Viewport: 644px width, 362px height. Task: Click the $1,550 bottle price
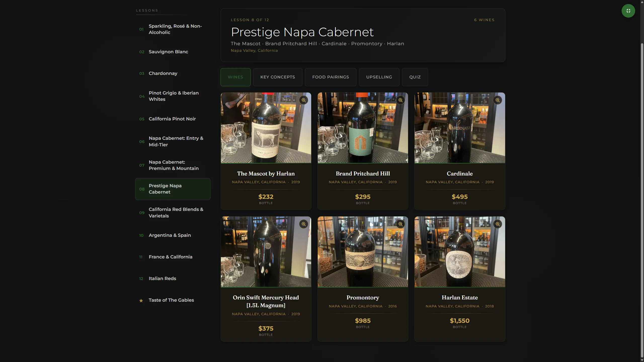[460, 321]
